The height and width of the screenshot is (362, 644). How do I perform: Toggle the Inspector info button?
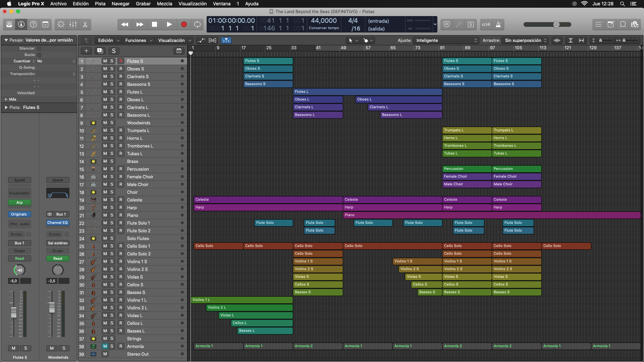coord(21,24)
